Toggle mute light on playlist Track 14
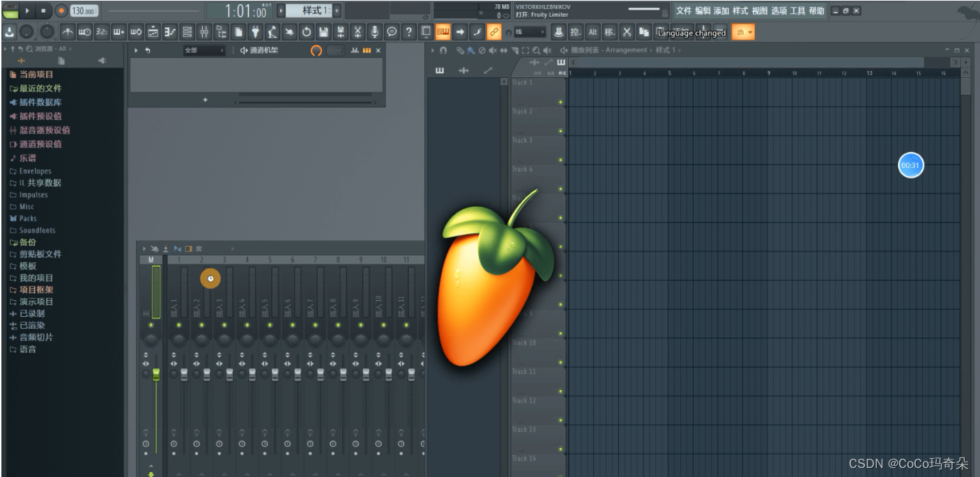Screen dimensions: 980x477 click(560, 476)
